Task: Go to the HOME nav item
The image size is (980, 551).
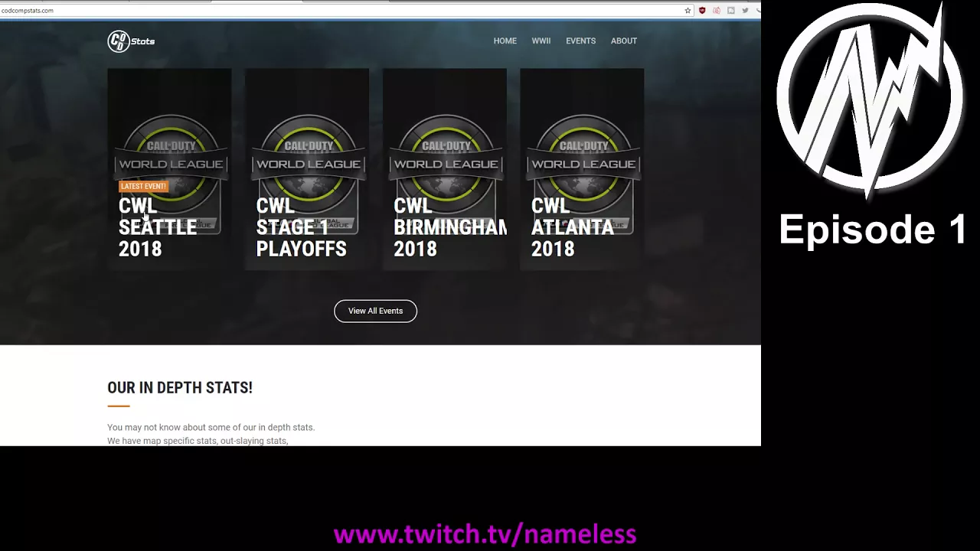Action: tap(505, 41)
